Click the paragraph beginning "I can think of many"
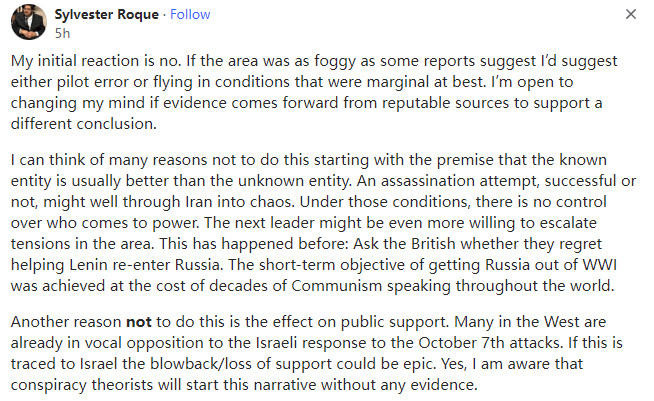The image size is (654, 401). (x=320, y=224)
